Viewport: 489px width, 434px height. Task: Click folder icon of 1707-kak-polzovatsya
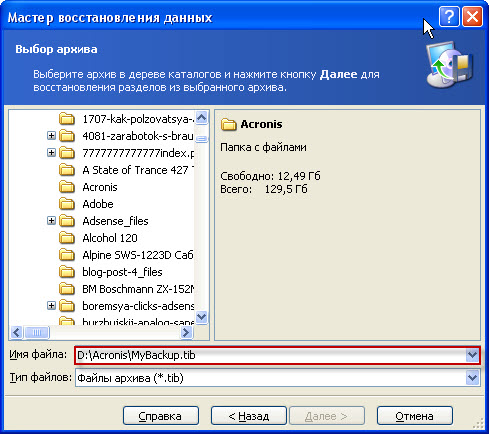click(x=67, y=119)
